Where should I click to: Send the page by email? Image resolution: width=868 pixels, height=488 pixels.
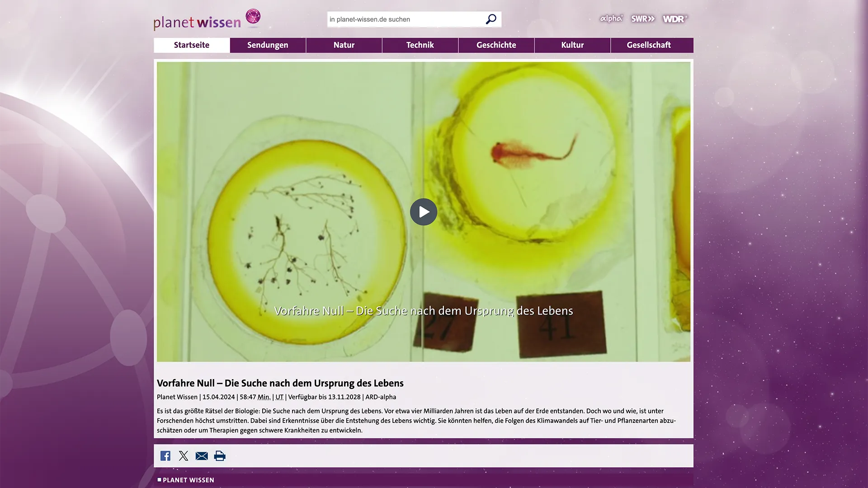click(x=202, y=456)
